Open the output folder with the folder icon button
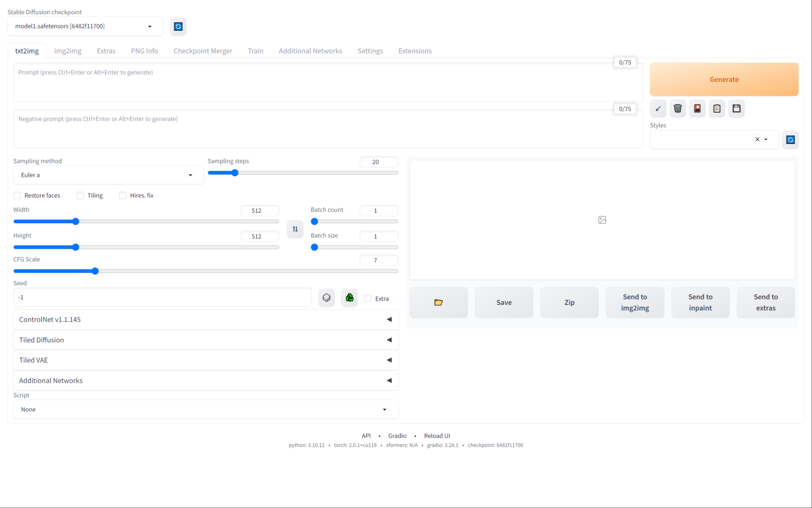 click(x=438, y=303)
